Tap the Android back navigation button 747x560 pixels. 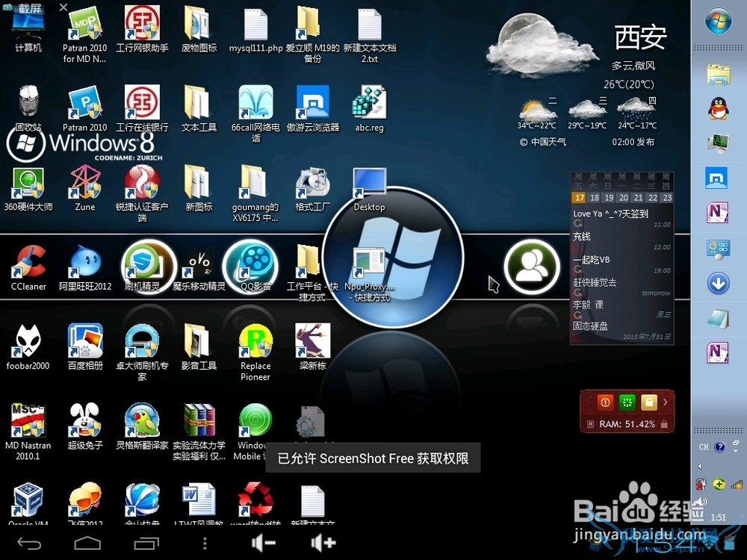coord(29,543)
